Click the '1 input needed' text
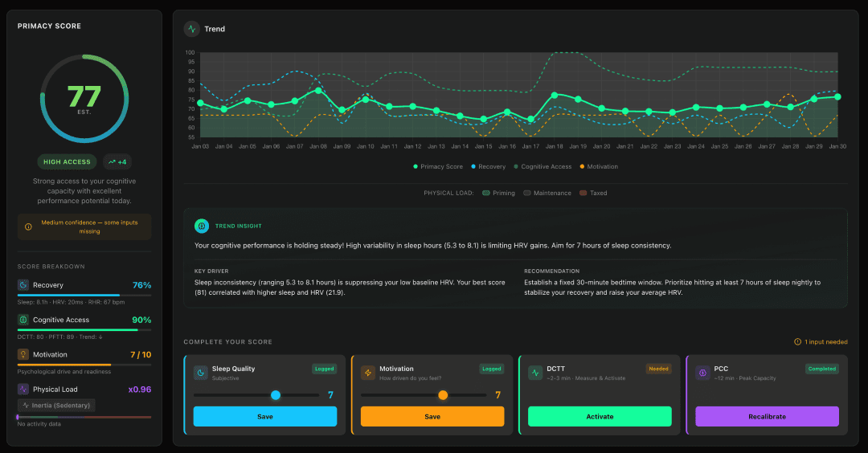The height and width of the screenshot is (453, 868). click(826, 342)
